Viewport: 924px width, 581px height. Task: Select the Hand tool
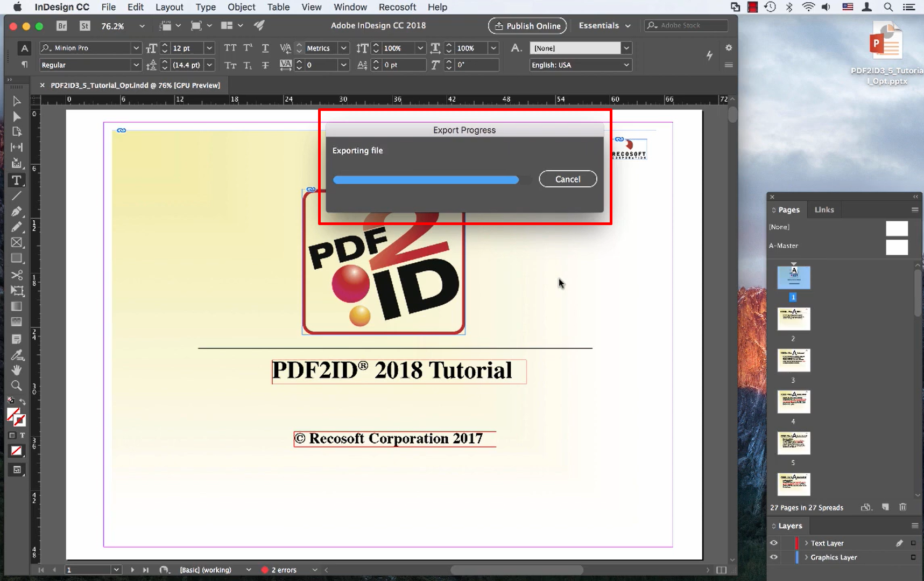pos(17,370)
